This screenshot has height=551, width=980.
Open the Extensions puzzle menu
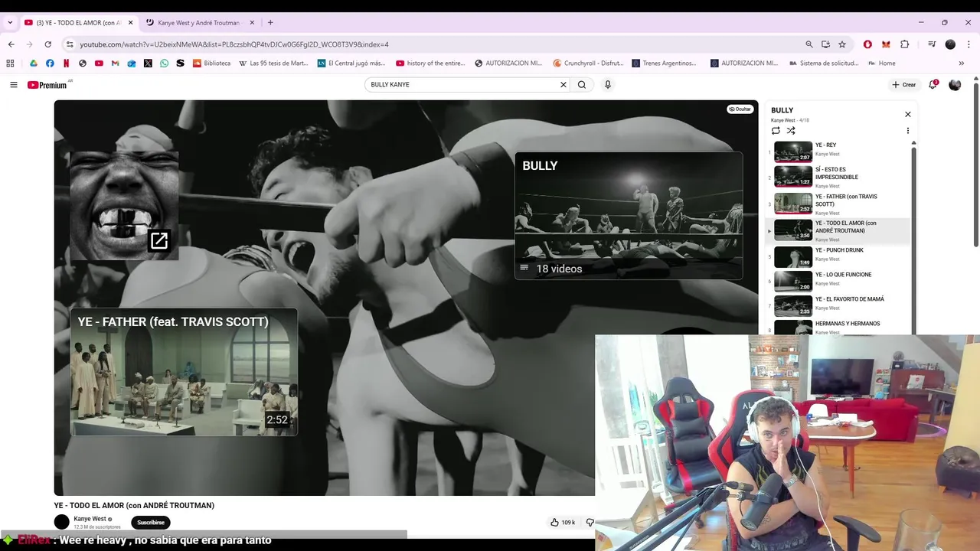pos(904,44)
